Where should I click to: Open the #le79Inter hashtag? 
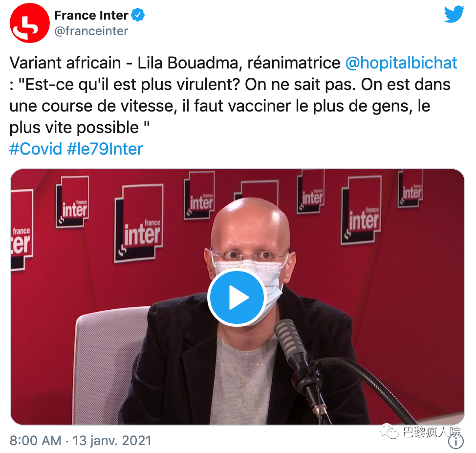(105, 149)
